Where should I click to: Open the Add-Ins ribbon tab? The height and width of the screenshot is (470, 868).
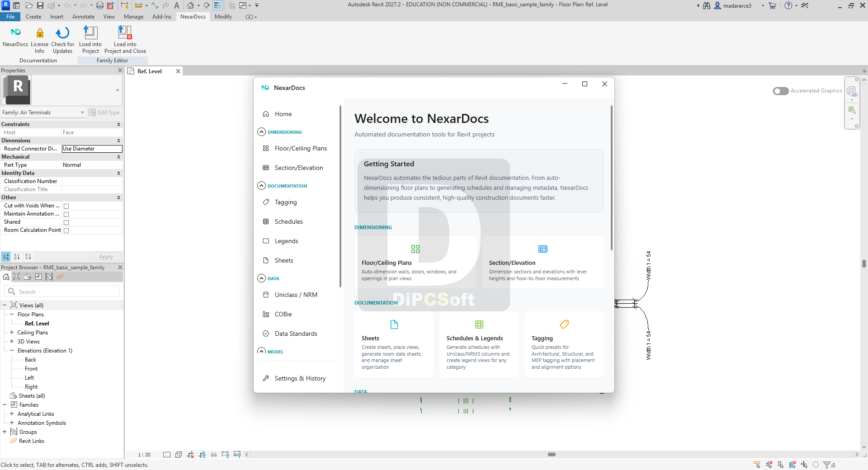tap(162, 17)
